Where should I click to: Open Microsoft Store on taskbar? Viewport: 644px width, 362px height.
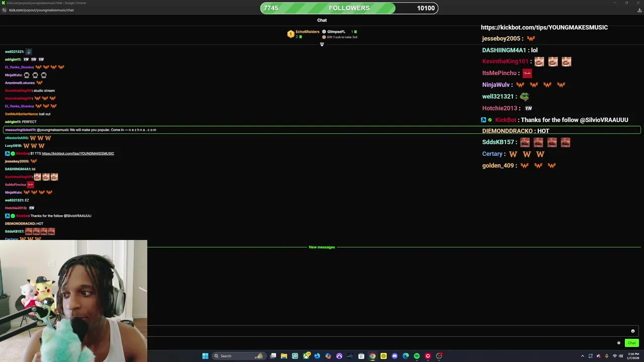click(361, 356)
